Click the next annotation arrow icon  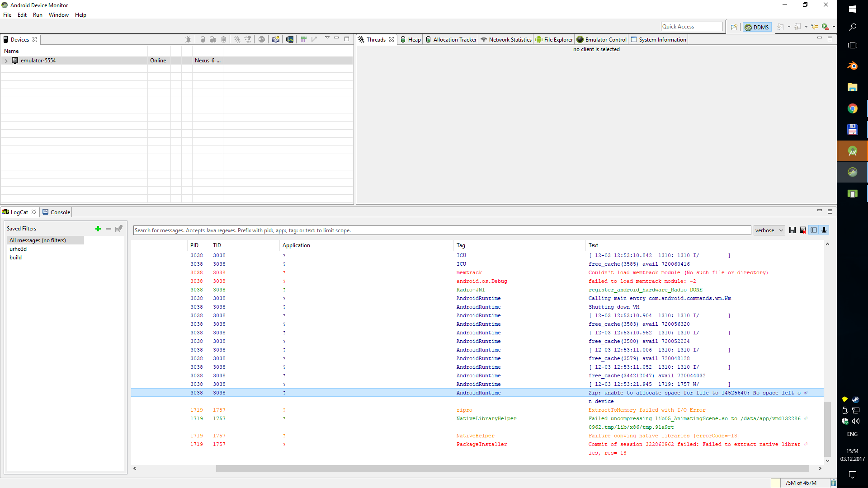coord(780,27)
